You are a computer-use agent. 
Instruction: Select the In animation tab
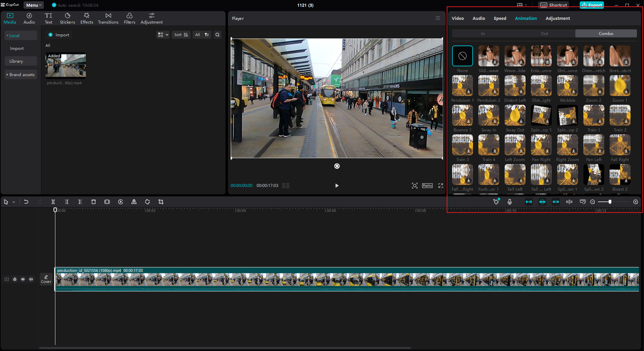[482, 34]
